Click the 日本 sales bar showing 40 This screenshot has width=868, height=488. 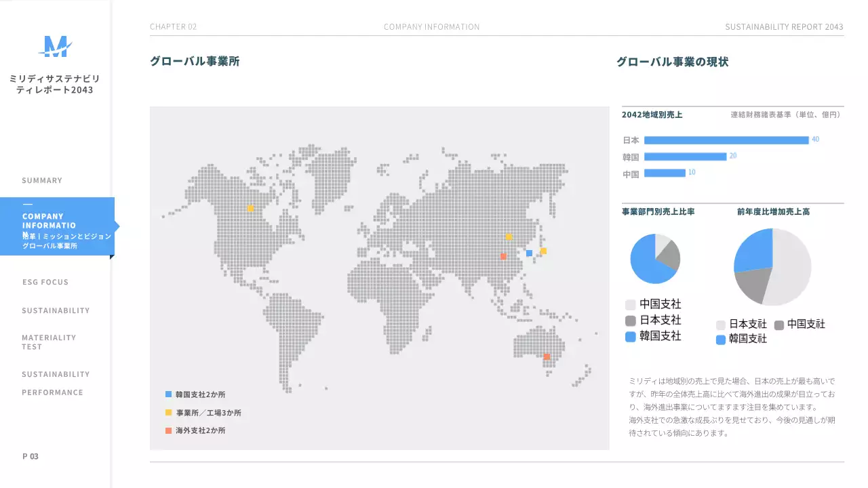pos(726,140)
